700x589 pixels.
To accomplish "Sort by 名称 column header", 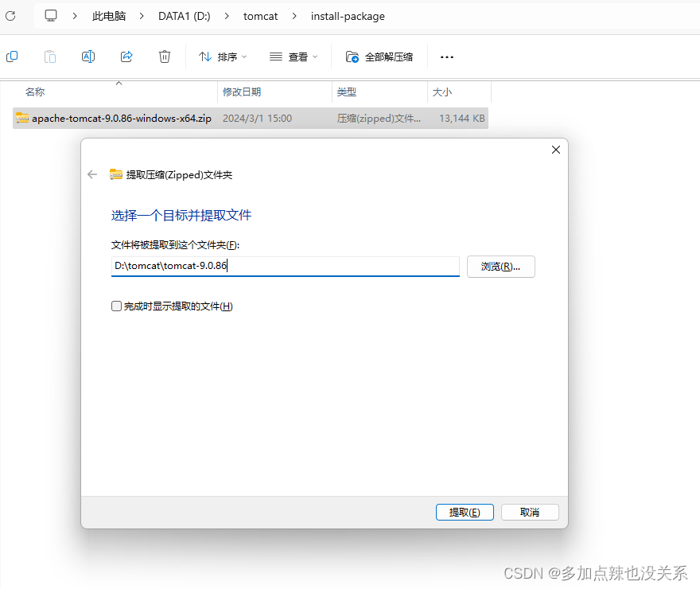I will (x=35, y=92).
